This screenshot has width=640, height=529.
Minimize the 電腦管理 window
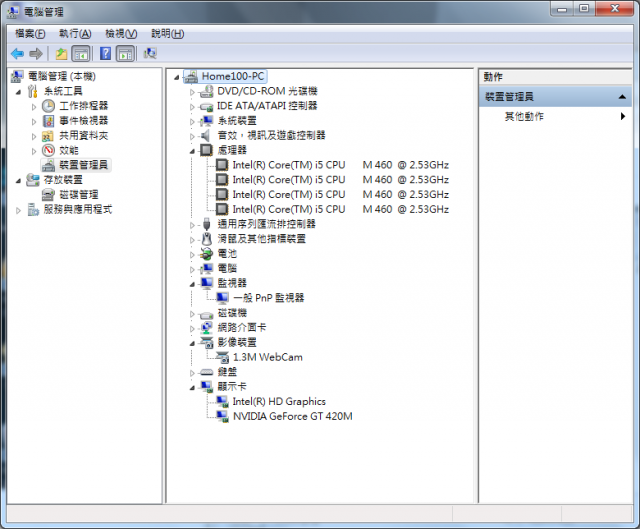562,9
